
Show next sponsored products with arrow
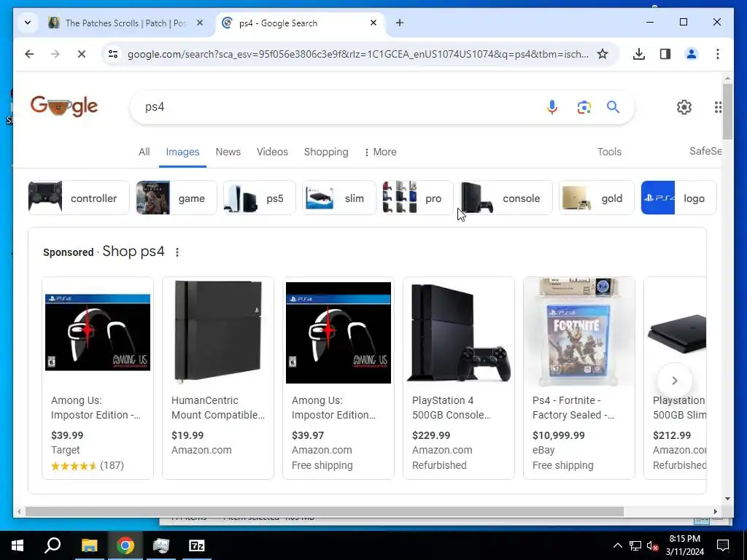[x=674, y=381]
